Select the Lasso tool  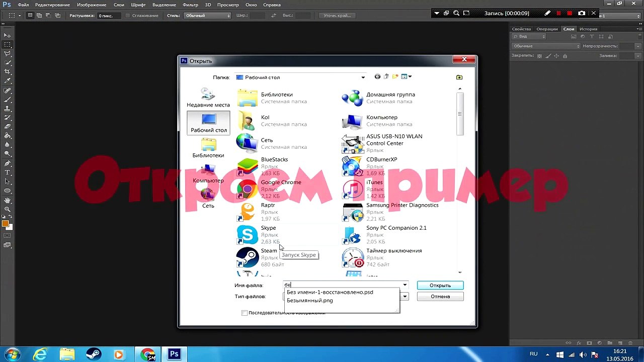(x=8, y=53)
